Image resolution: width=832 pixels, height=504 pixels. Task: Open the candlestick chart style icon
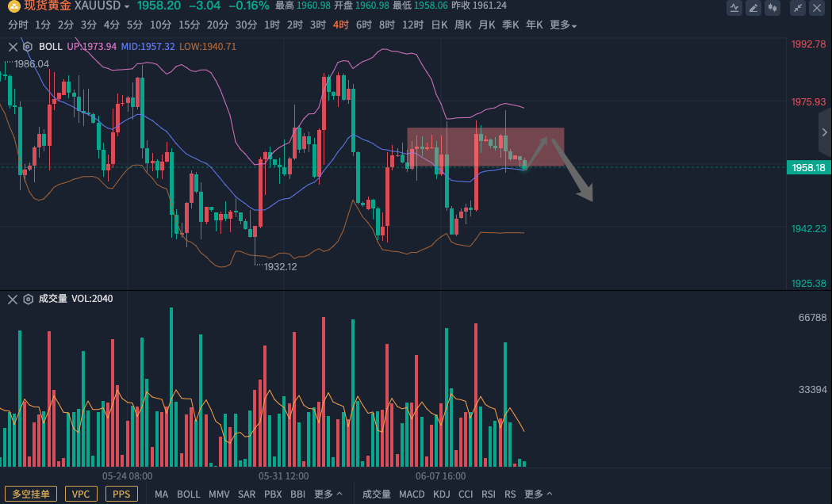(773, 8)
